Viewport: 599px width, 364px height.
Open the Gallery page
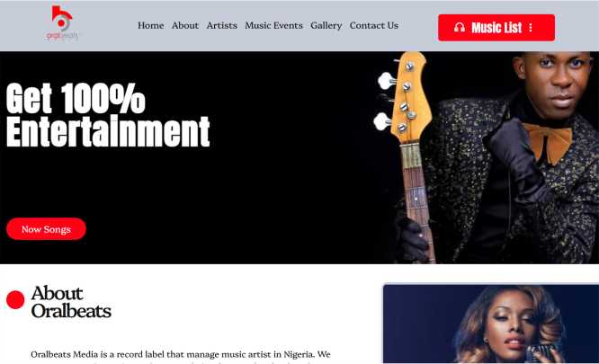[326, 25]
